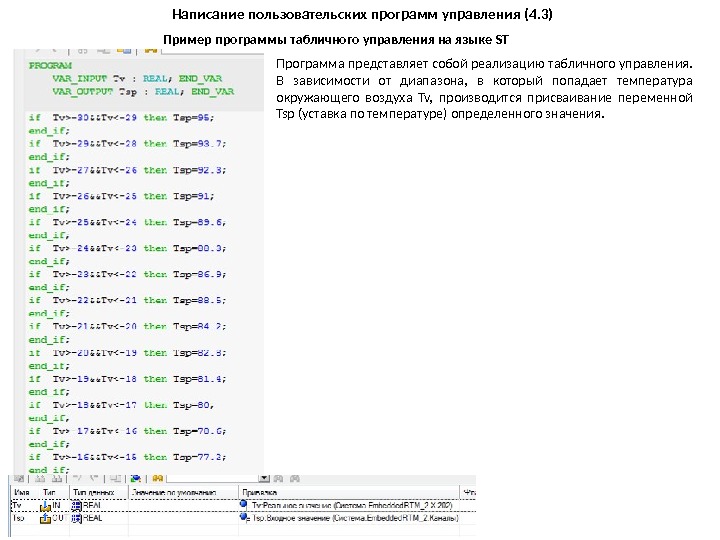
Task: Click the code line assigning Tsp=93.7
Action: click(127, 144)
